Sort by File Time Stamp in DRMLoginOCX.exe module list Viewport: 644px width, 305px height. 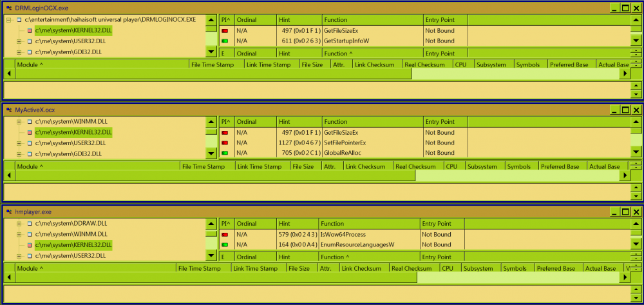coord(217,64)
